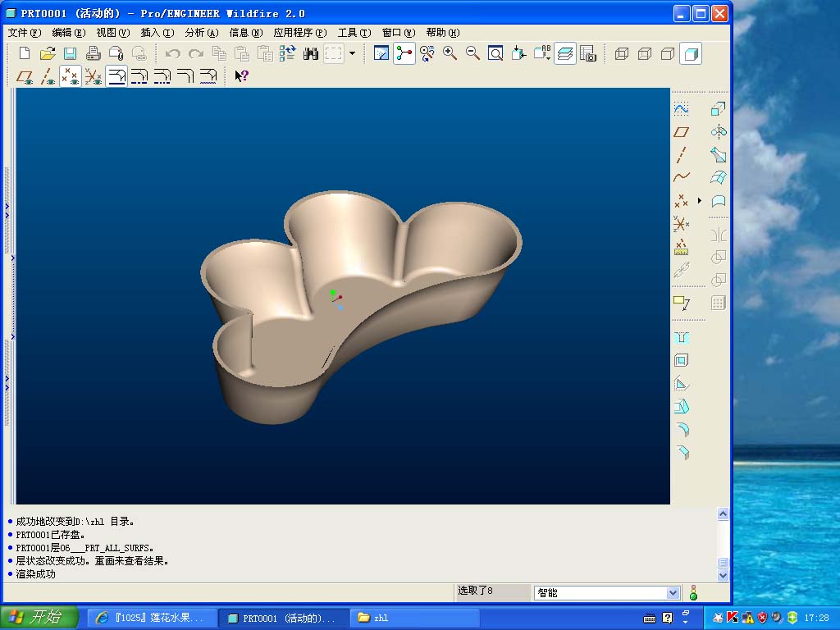Select the extrude tool icon
Screen dimensions: 840x630
[x=719, y=109]
